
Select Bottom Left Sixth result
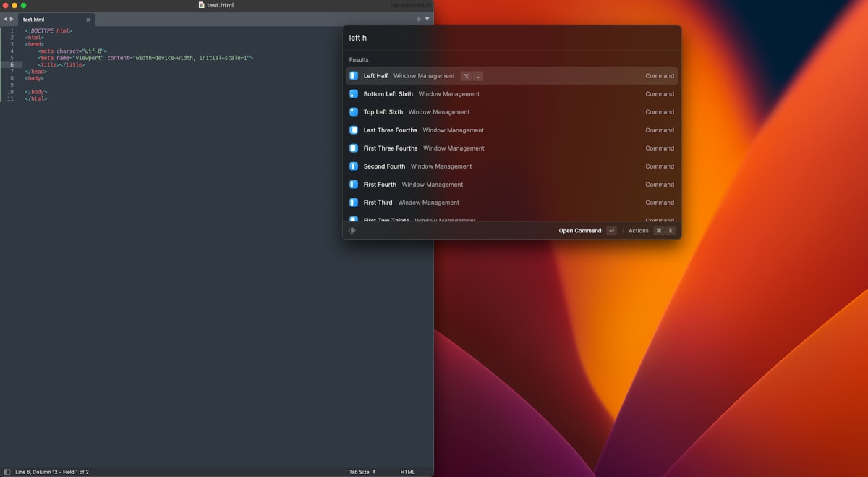(512, 94)
